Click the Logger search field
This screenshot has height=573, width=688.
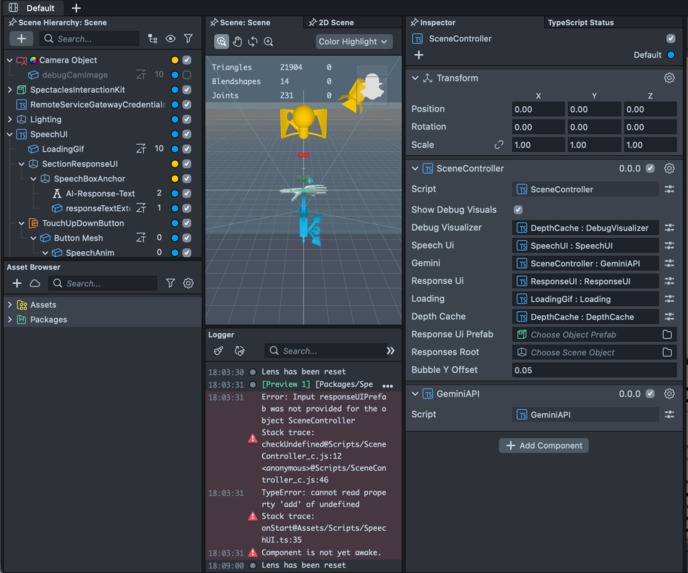click(326, 351)
